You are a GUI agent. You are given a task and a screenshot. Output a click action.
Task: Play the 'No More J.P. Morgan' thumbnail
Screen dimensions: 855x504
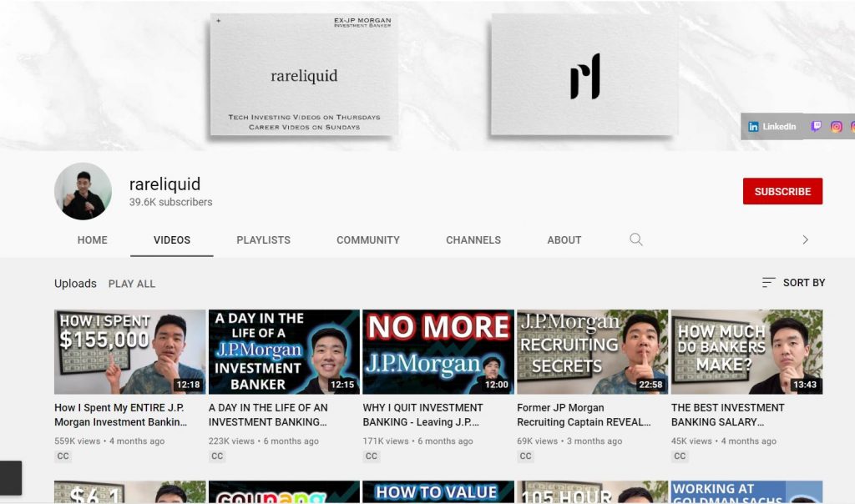tap(438, 351)
